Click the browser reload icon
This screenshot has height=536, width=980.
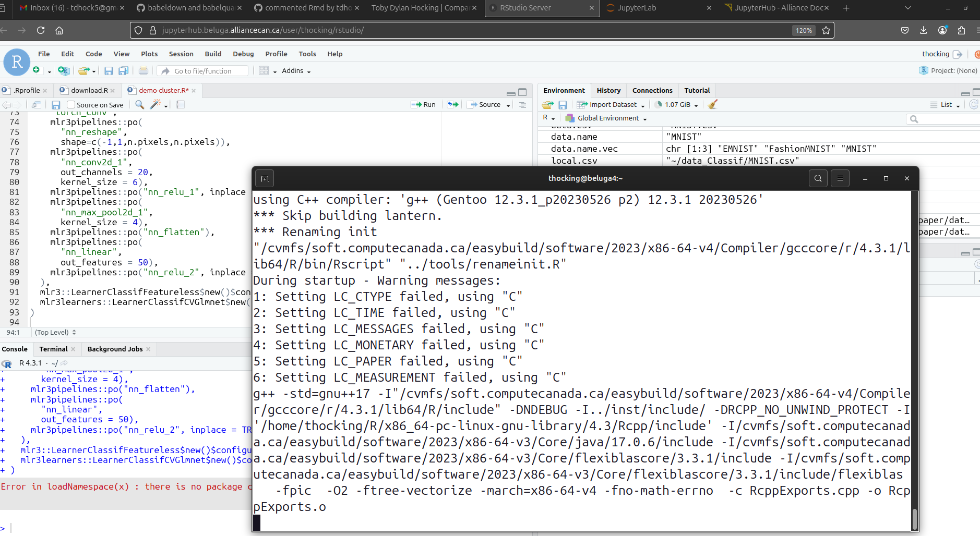pyautogui.click(x=41, y=30)
